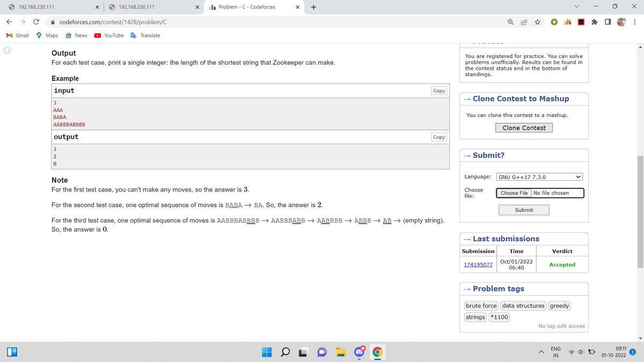Toggle the browser side panel icon
This screenshot has height=362, width=644.
coord(607,22)
